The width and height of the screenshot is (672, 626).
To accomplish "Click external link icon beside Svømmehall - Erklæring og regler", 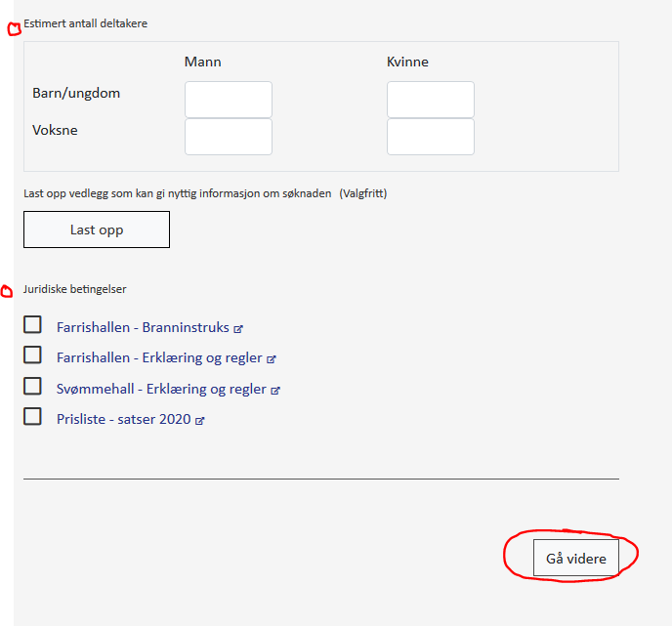I will [275, 391].
